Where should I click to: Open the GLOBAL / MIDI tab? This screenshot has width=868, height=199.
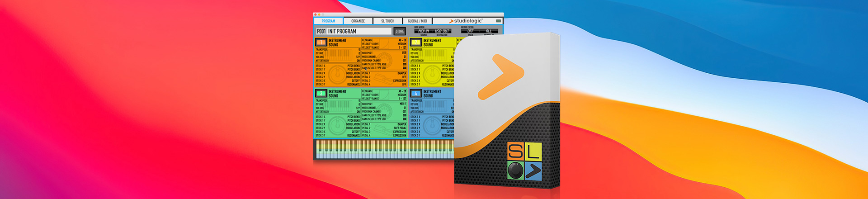(x=417, y=21)
